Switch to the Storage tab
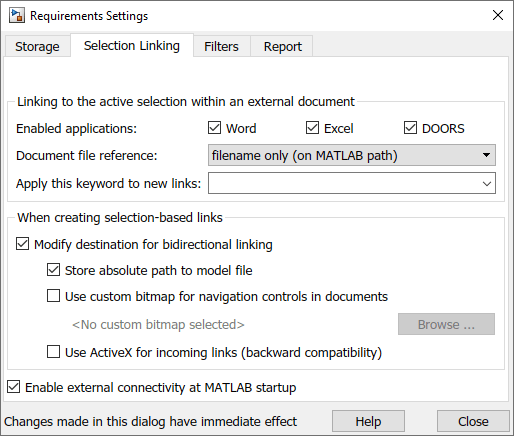The width and height of the screenshot is (514, 436). [x=37, y=46]
